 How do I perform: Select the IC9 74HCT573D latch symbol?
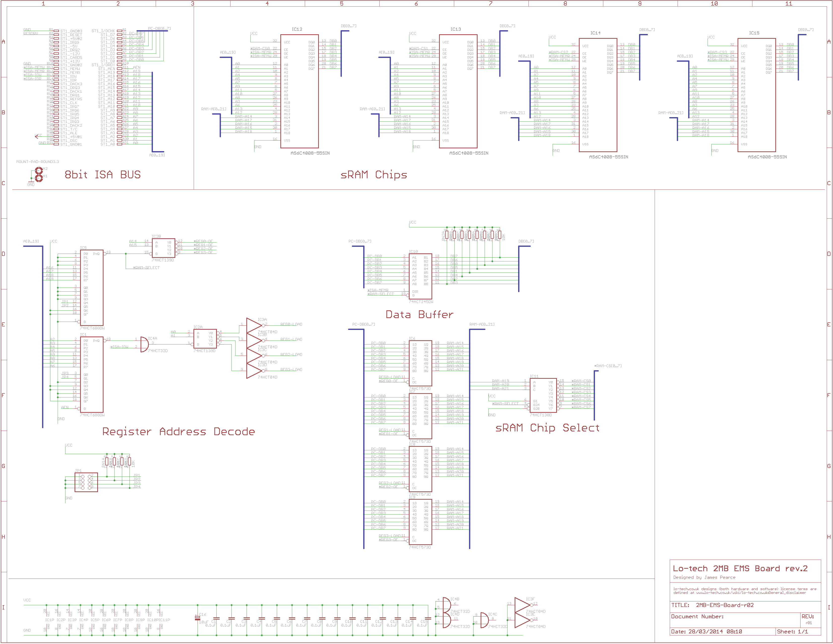(x=420, y=522)
